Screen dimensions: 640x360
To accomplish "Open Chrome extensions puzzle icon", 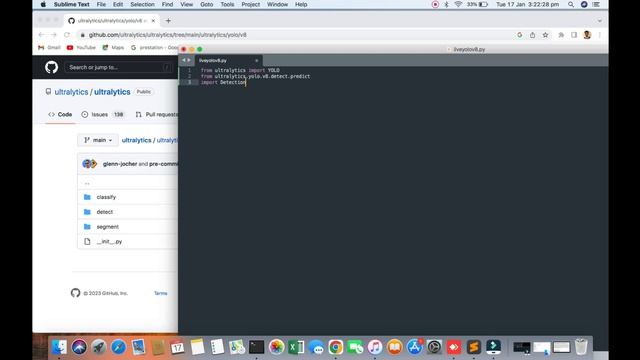I will 561,35.
